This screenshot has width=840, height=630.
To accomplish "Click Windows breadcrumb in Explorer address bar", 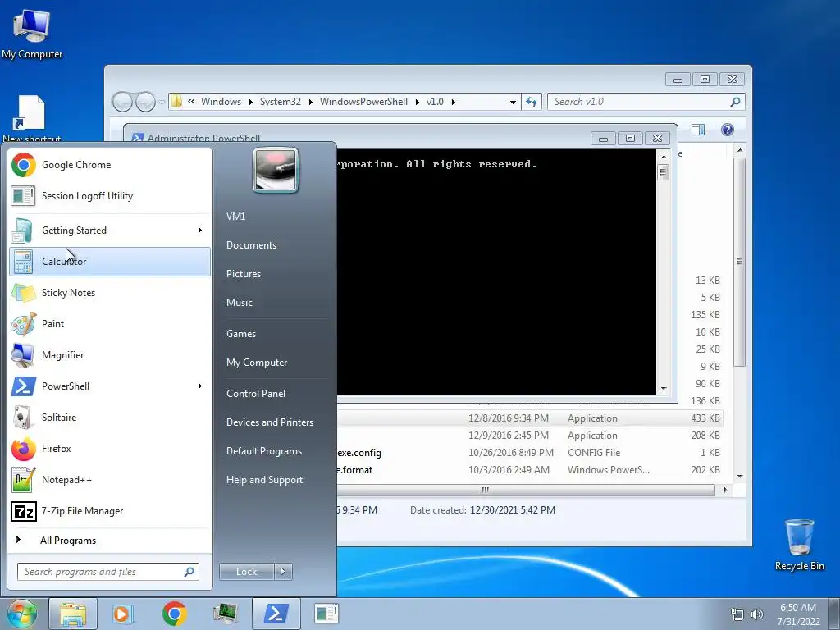I will (221, 102).
